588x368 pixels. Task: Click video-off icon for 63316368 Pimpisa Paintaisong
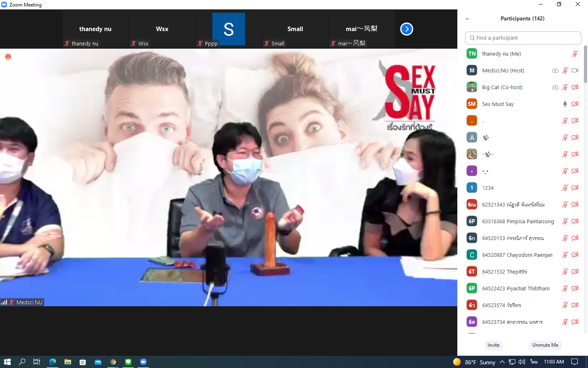(575, 221)
